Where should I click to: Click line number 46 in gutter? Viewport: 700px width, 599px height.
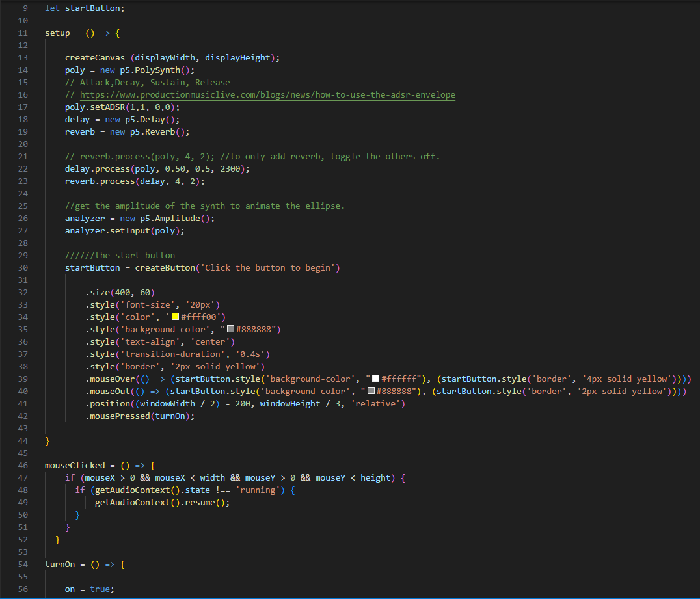23,465
